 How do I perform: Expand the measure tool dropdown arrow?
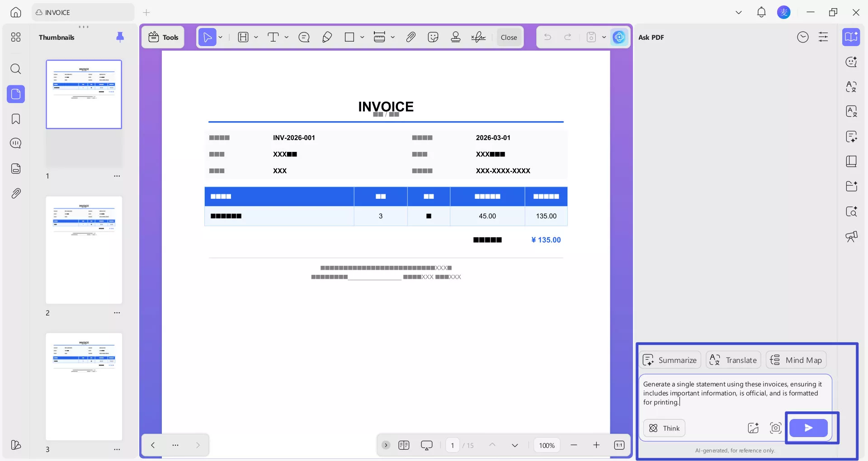(393, 37)
